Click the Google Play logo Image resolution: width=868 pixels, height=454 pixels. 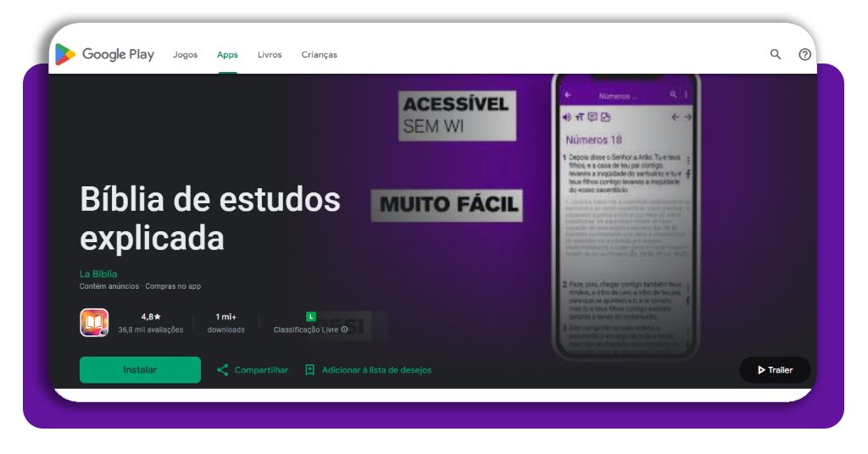pyautogui.click(x=104, y=54)
